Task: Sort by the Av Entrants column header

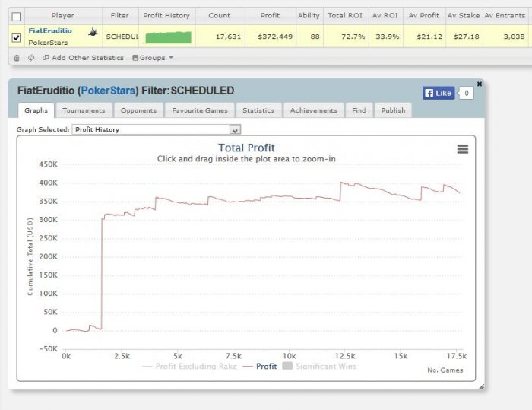Action: click(505, 16)
